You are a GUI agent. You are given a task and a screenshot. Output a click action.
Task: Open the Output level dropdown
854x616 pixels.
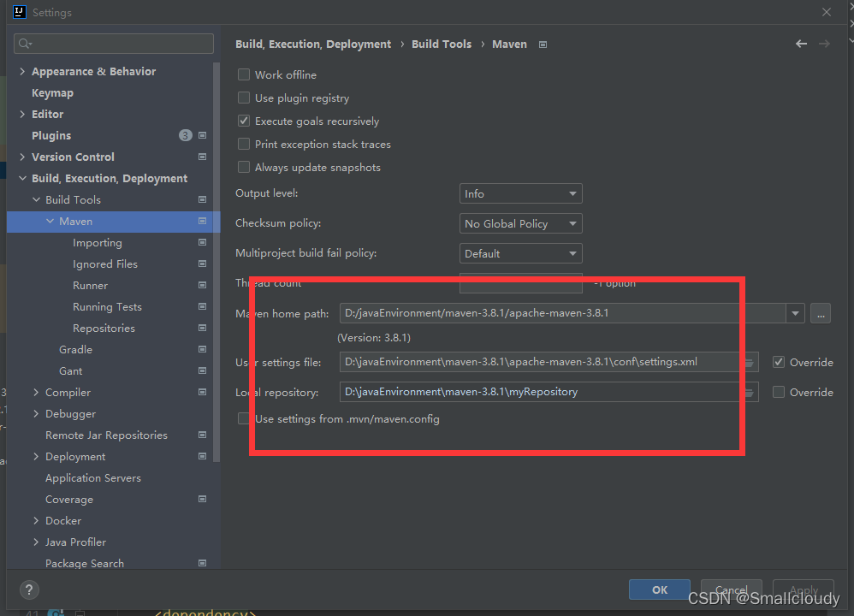520,194
